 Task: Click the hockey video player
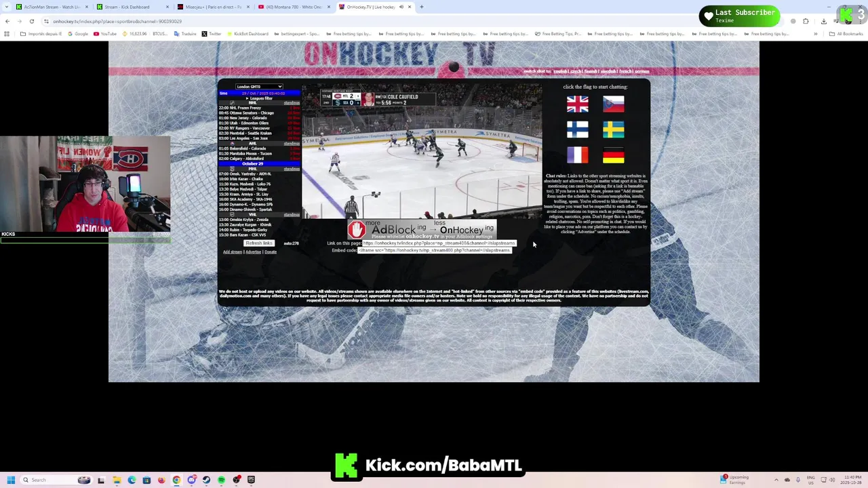point(422,151)
